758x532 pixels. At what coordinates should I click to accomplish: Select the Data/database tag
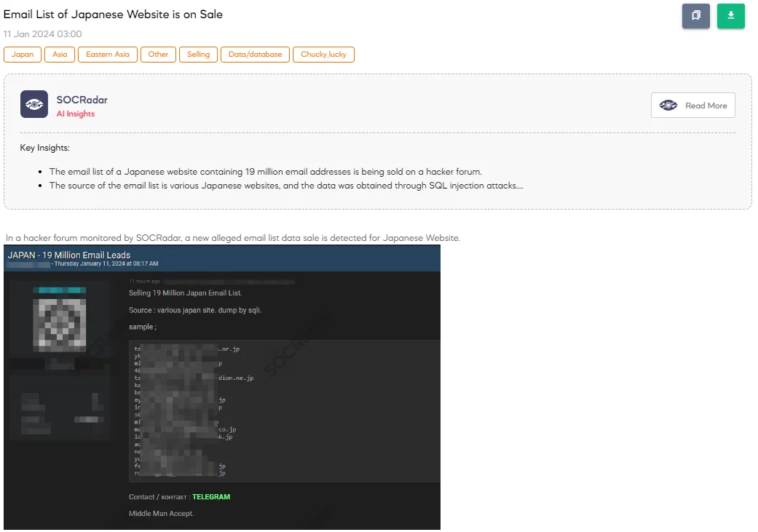click(256, 55)
